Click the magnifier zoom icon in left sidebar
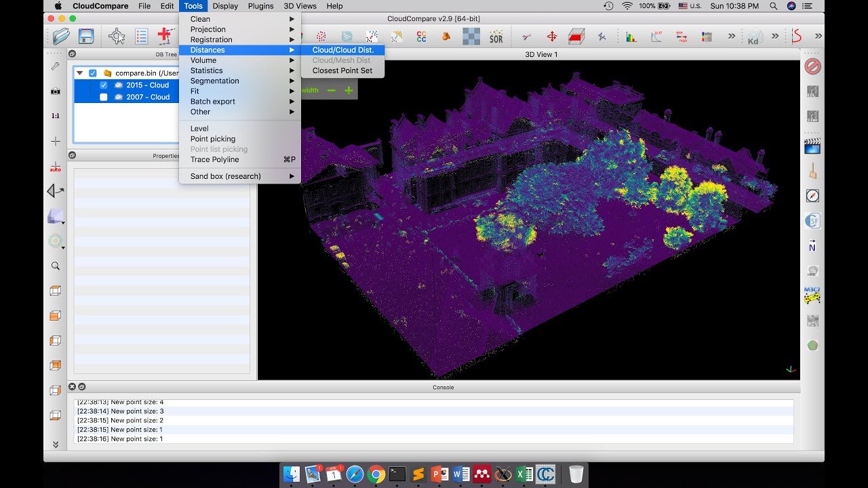This screenshot has height=488, width=868. coord(56,266)
